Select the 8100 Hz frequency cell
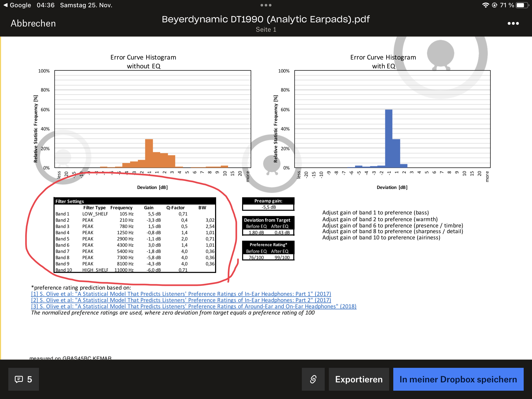Viewport: 532px width, 399px height. click(x=125, y=264)
